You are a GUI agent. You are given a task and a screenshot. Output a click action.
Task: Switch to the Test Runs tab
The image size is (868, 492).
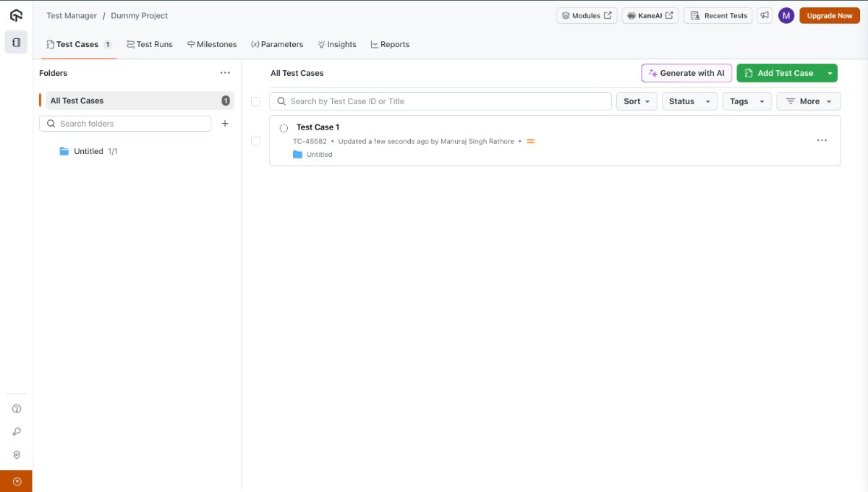coord(150,44)
